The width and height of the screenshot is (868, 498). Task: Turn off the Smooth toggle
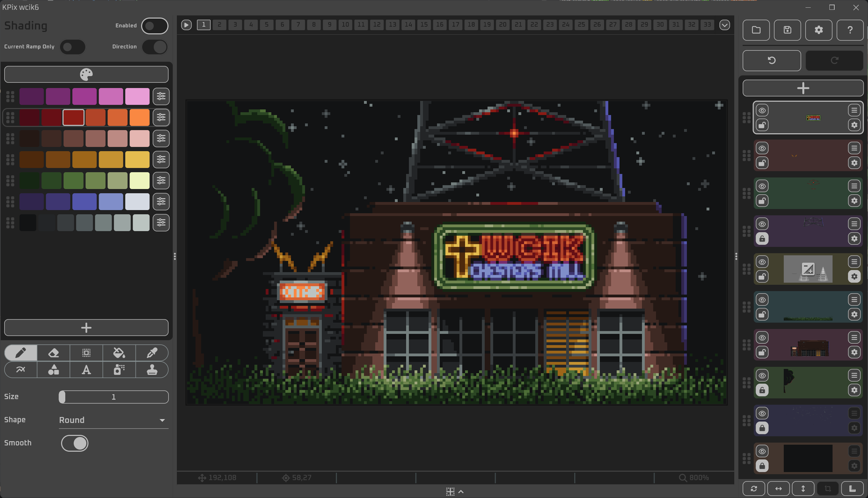coord(75,443)
